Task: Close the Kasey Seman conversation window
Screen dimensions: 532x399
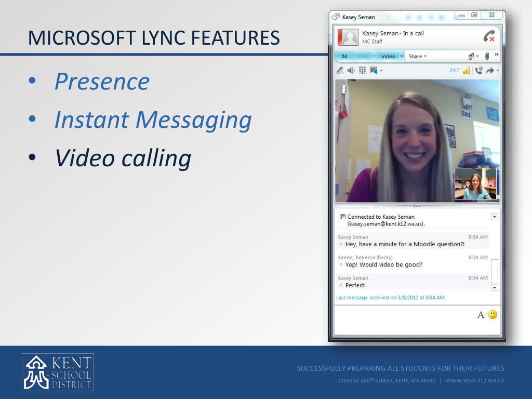Action: tap(492, 15)
